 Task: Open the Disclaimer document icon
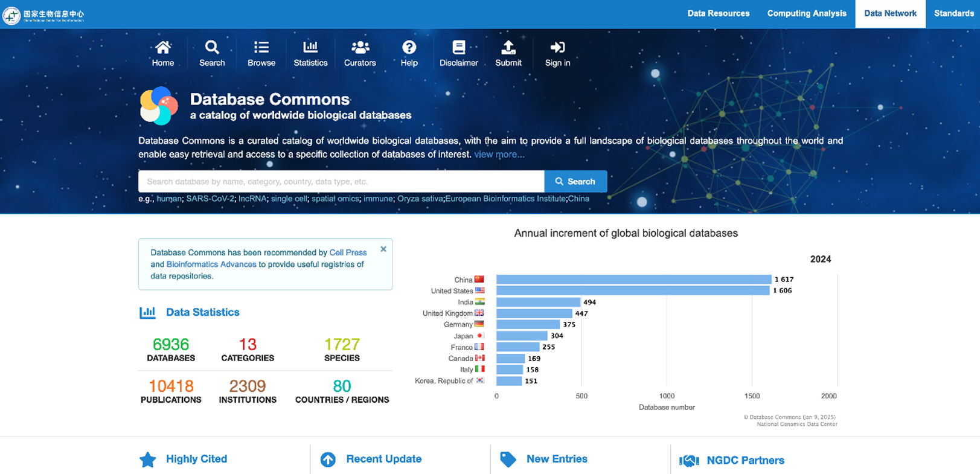coord(459,47)
